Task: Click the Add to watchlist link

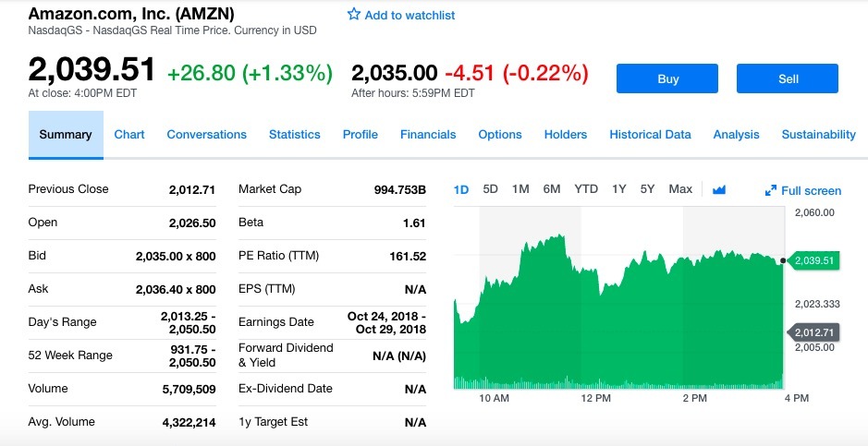Action: [x=410, y=15]
